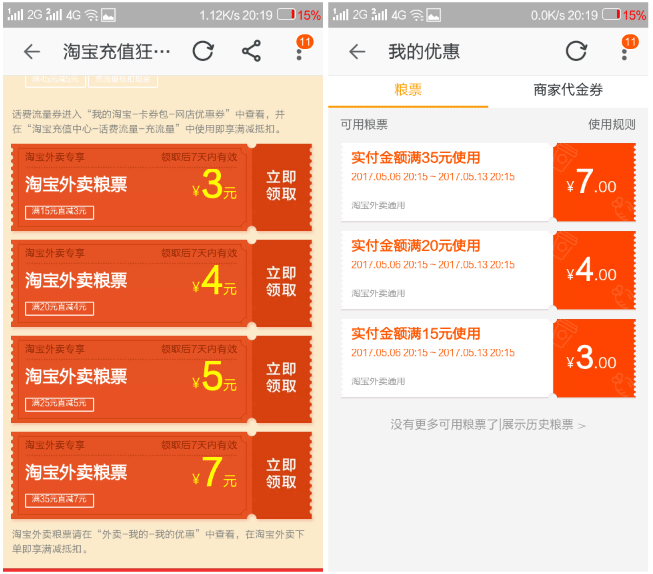Show history via 展示历史粮票 link

click(x=543, y=424)
